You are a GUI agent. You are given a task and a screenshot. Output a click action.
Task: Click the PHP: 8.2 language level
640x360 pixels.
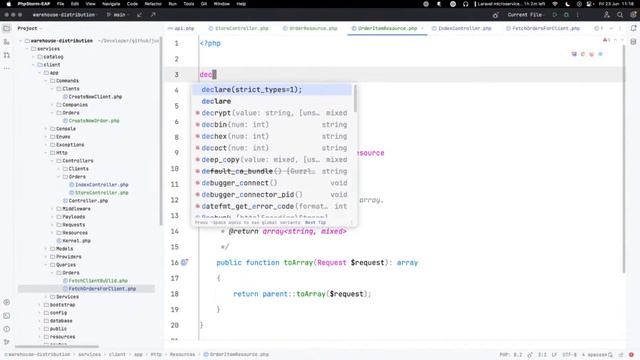(x=511, y=355)
